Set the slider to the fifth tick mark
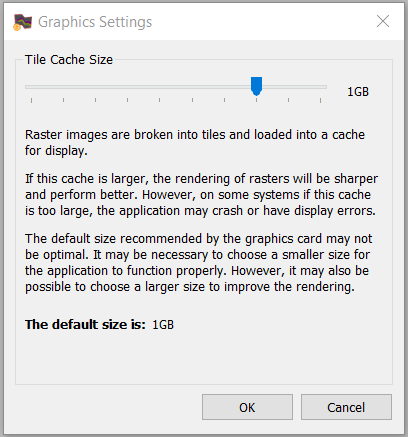 [x=159, y=100]
